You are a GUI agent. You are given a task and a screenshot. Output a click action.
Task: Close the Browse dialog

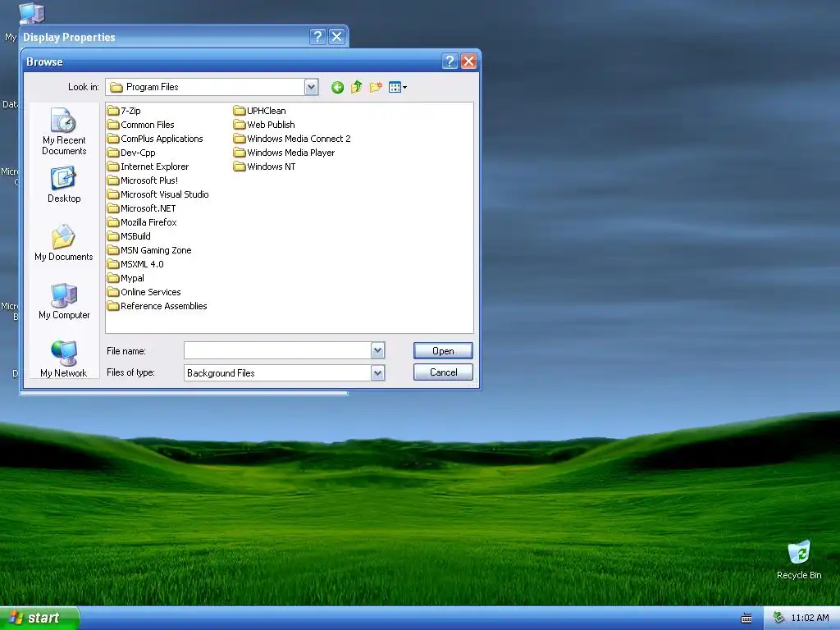(x=468, y=62)
